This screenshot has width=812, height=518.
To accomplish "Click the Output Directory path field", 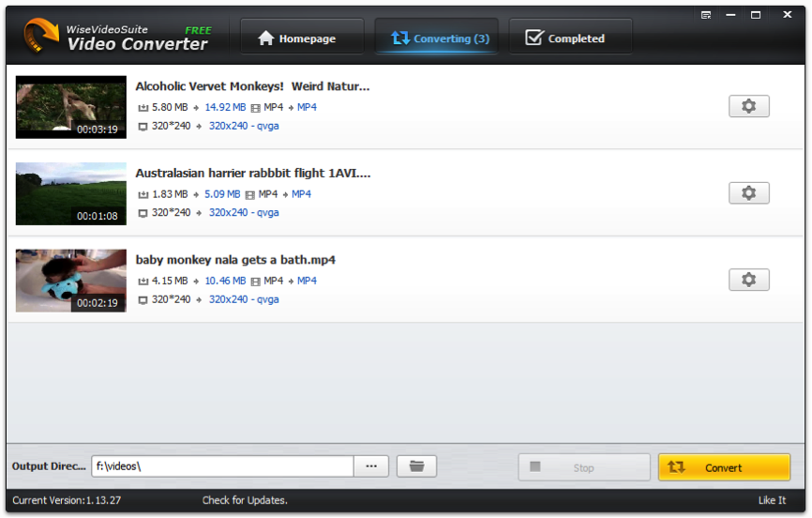I will [221, 466].
